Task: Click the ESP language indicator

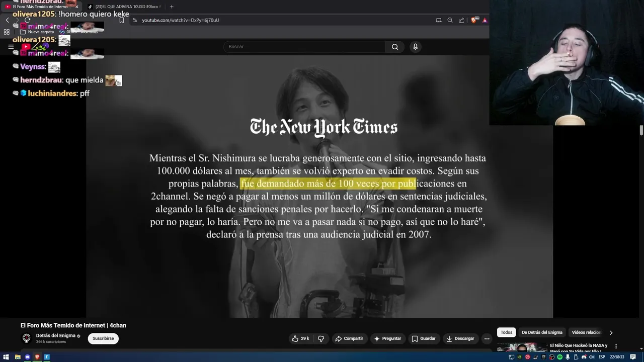Action: click(x=602, y=357)
